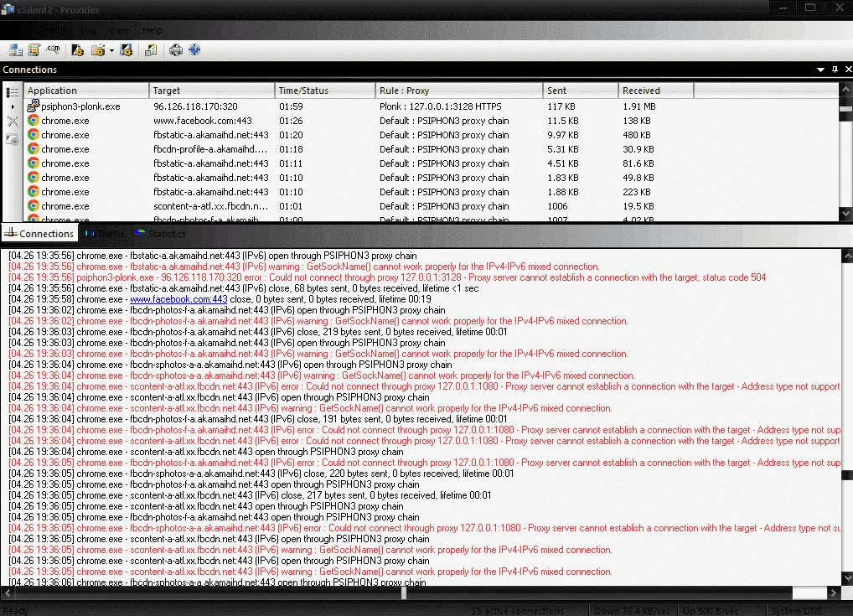The width and height of the screenshot is (853, 616).
Task: Expand the open-profile dropdown arrow in toolbar
Action: pyautogui.click(x=111, y=50)
